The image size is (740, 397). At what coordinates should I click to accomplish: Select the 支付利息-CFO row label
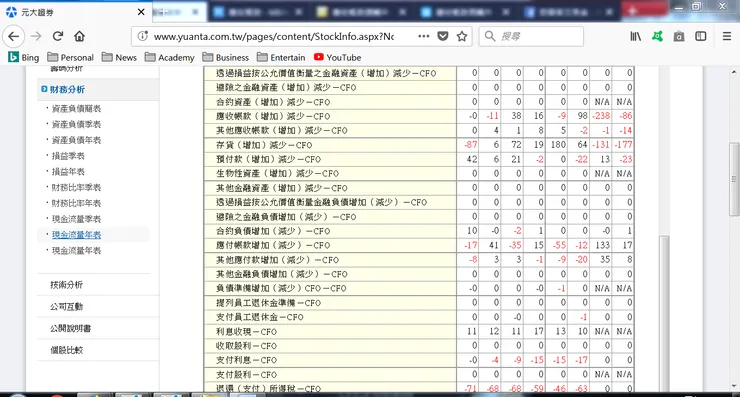click(x=246, y=360)
